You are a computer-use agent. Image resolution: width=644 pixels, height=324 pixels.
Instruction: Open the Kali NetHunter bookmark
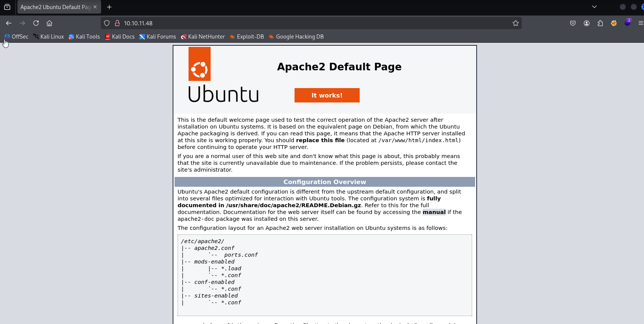[x=203, y=37]
